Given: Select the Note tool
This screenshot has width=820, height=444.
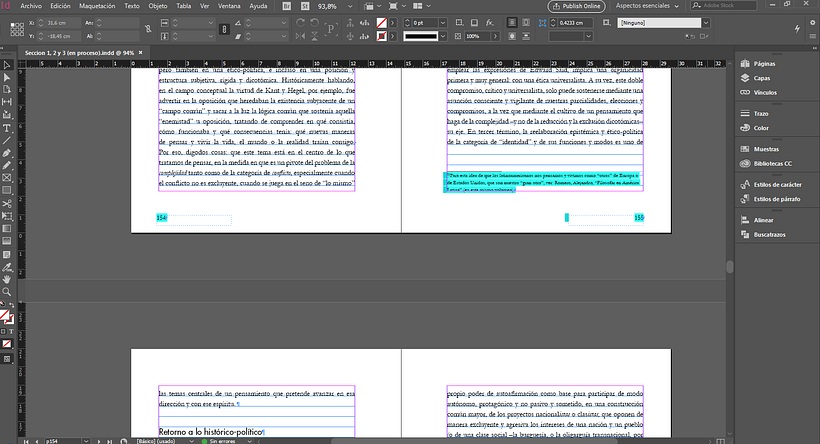Looking at the screenshot, I should pos(7,255).
